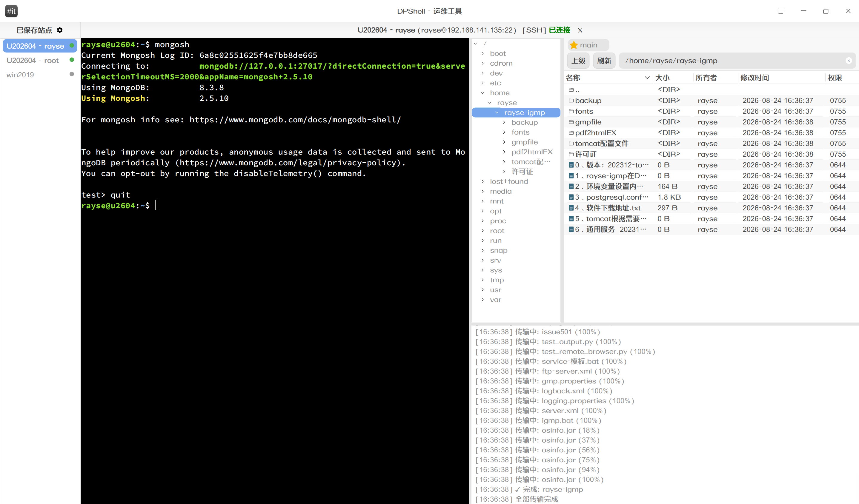
Task: Collapse the rayse-igmp tree node
Action: [x=497, y=112]
